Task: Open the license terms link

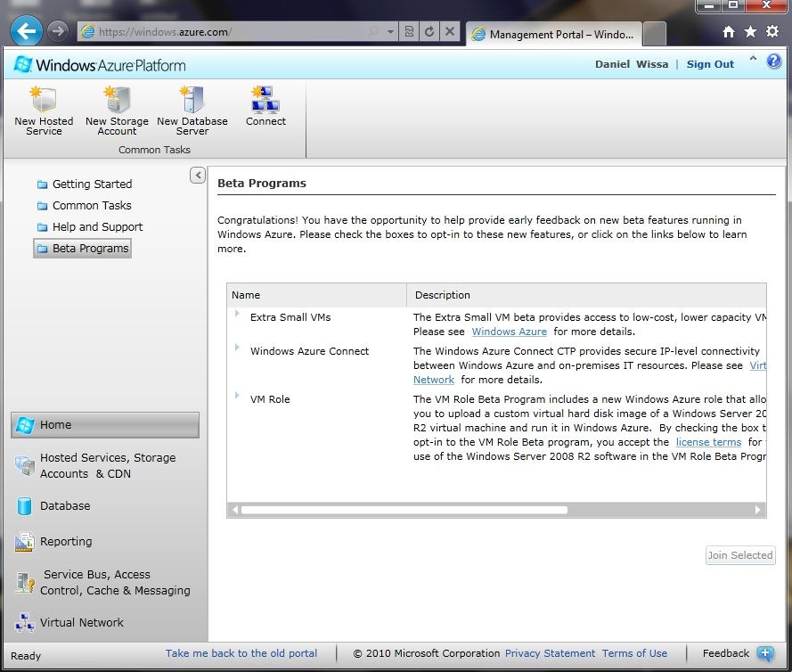Action: click(708, 442)
